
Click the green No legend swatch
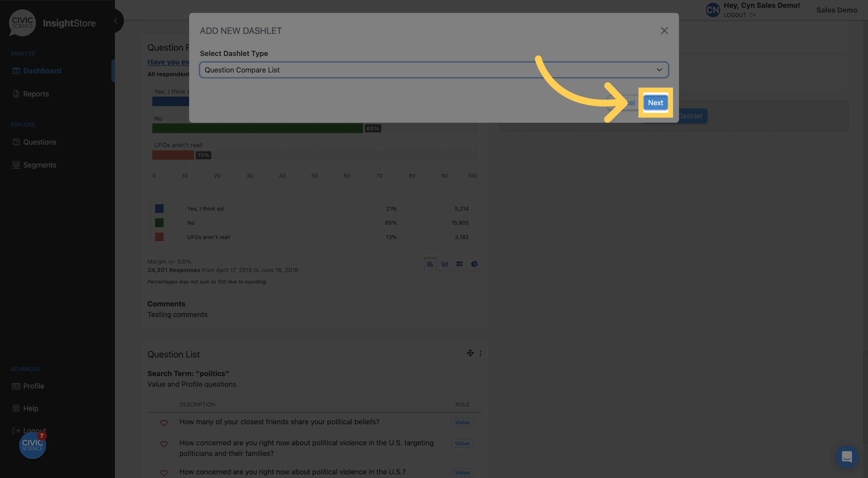click(159, 222)
